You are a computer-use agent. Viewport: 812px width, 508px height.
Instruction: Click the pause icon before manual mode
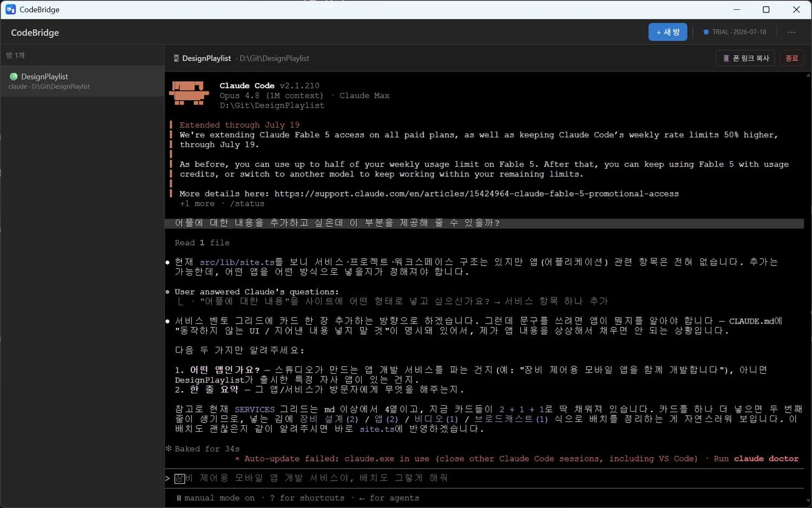tap(179, 498)
